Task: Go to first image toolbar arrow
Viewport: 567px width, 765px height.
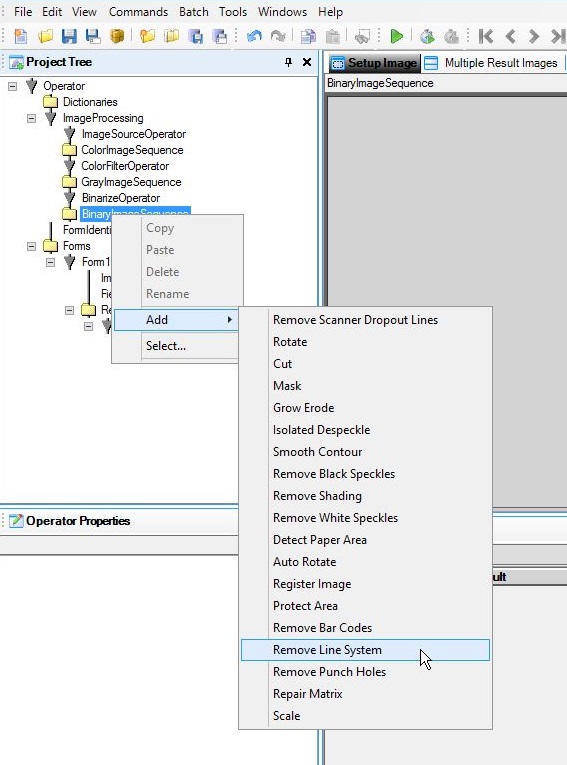Action: pos(486,36)
